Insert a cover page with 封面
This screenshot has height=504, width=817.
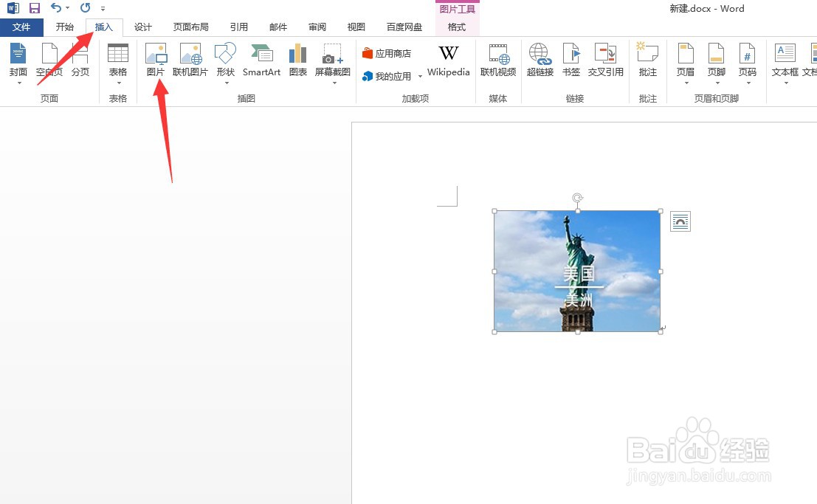point(18,63)
